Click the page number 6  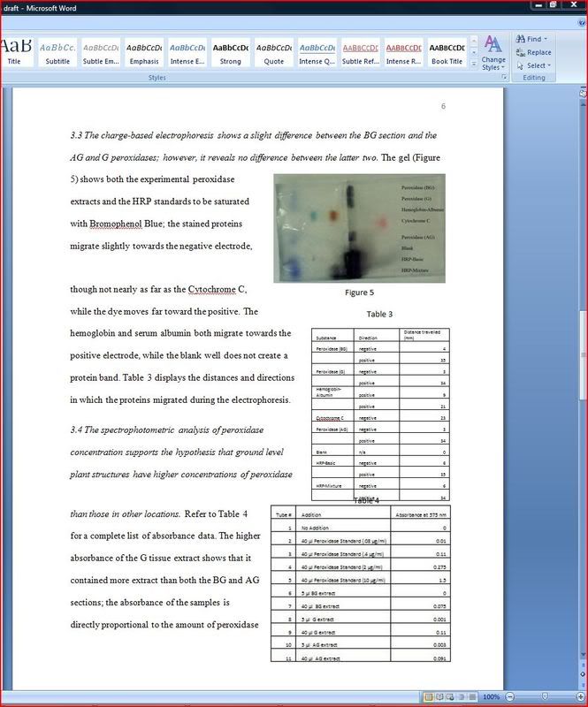[443, 106]
